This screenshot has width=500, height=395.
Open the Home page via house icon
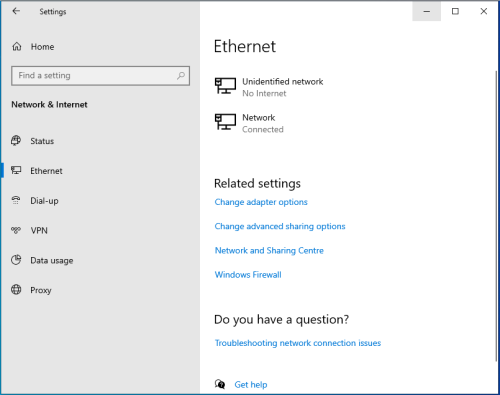click(17, 47)
